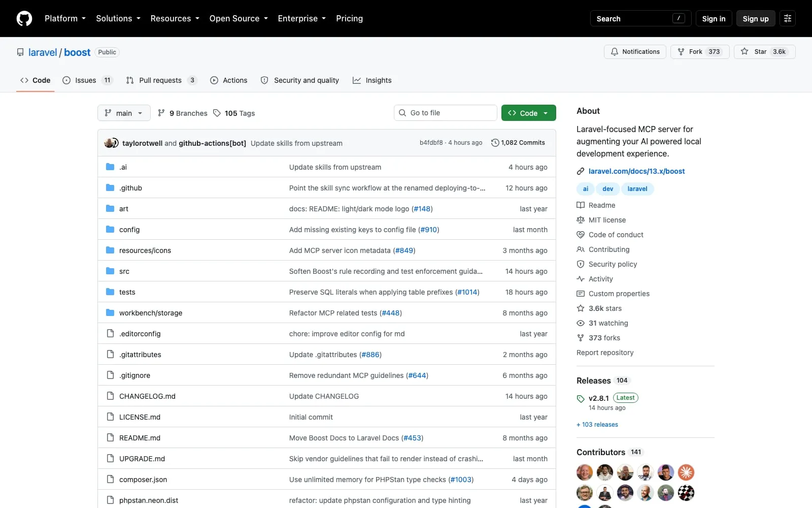Click the MIT license scale icon
812x508 pixels.
[581, 220]
